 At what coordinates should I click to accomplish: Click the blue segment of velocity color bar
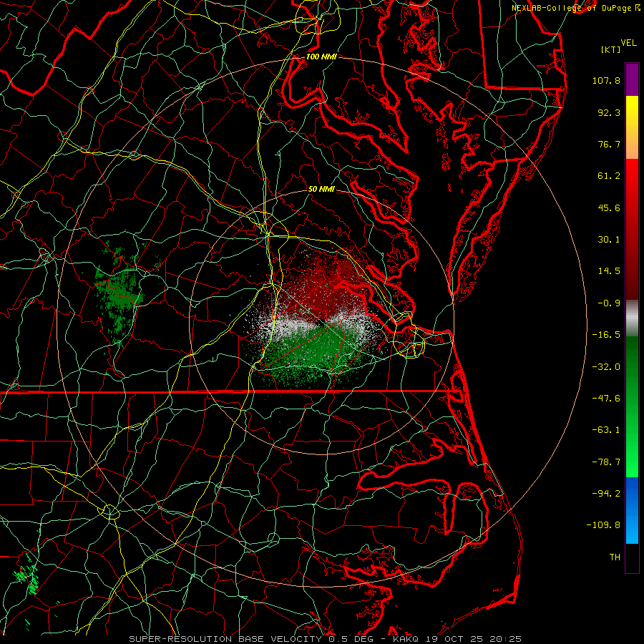(x=632, y=510)
